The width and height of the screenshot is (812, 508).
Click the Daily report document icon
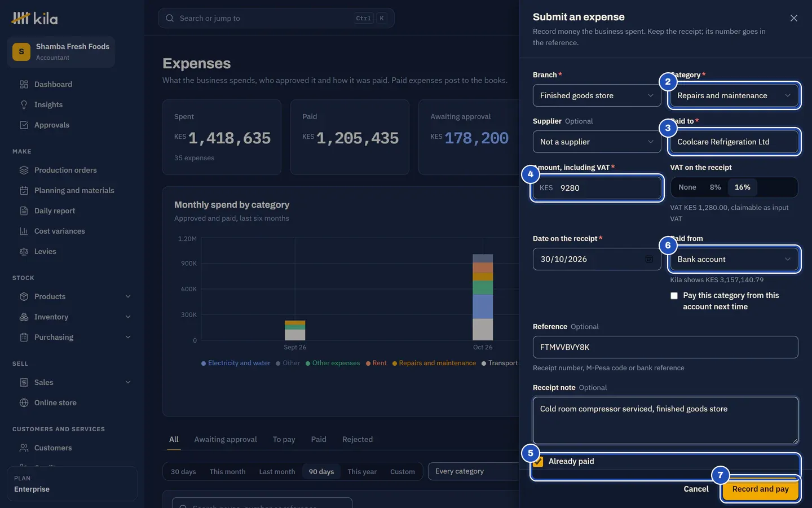pyautogui.click(x=24, y=211)
